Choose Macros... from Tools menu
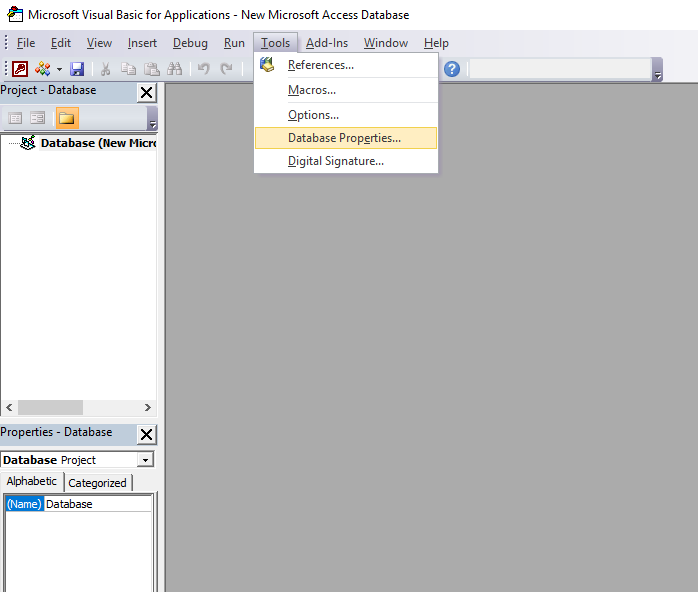Viewport: 698px width, 592px height. (x=346, y=90)
